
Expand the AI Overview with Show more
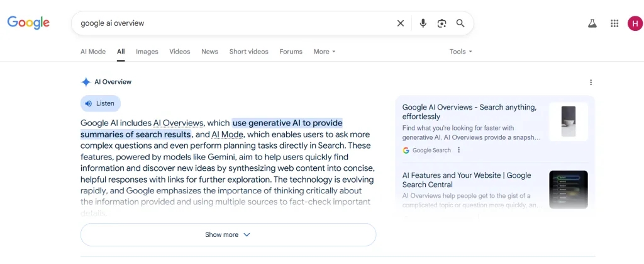click(x=228, y=234)
